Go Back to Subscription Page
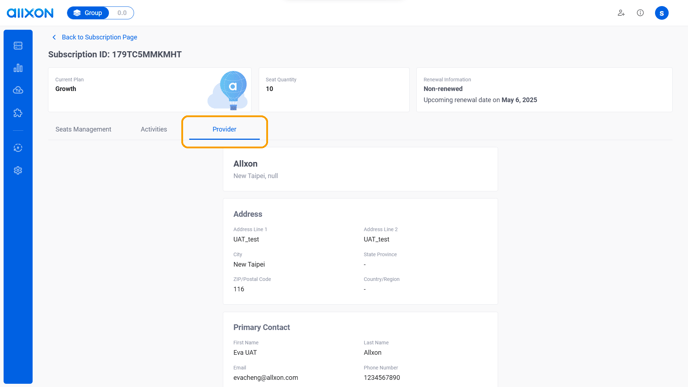The height and width of the screenshot is (387, 688). coord(99,37)
